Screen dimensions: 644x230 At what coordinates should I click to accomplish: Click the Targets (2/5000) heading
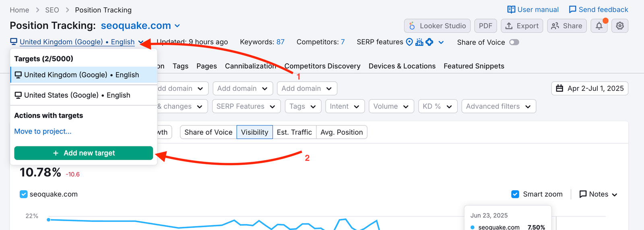(43, 59)
